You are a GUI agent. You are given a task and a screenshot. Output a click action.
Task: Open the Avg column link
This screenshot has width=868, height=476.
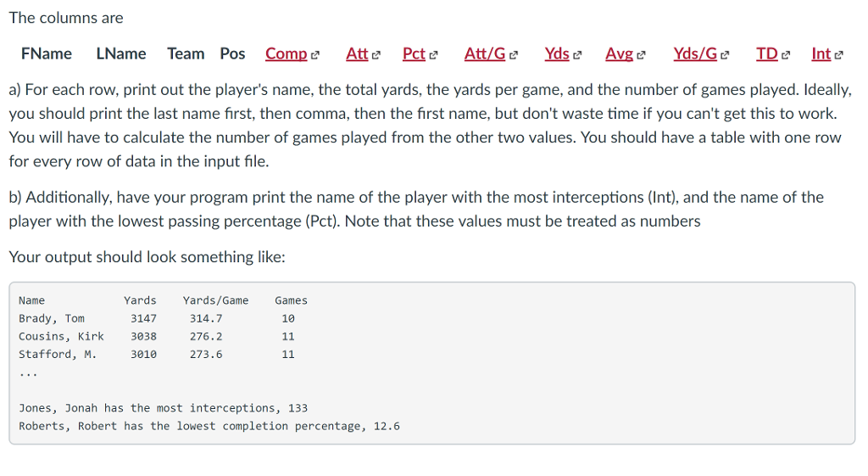point(619,53)
